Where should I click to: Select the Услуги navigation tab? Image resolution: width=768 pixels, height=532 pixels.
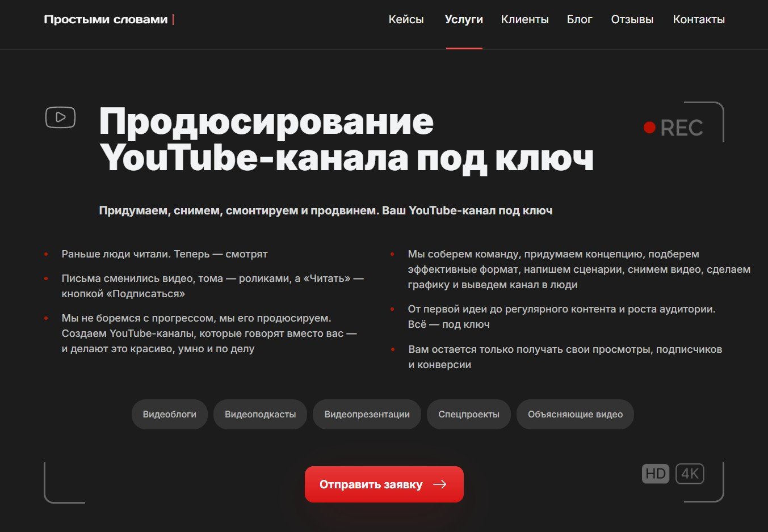click(x=464, y=19)
